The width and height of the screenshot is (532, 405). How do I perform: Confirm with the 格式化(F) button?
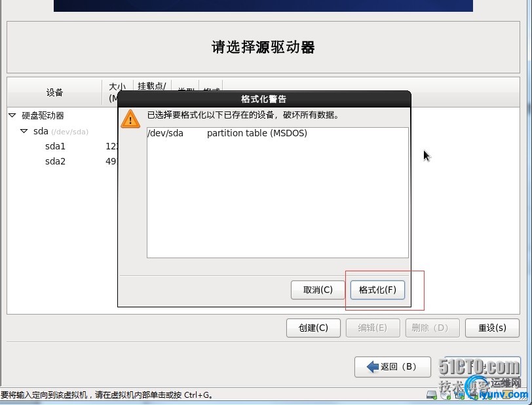pos(377,290)
